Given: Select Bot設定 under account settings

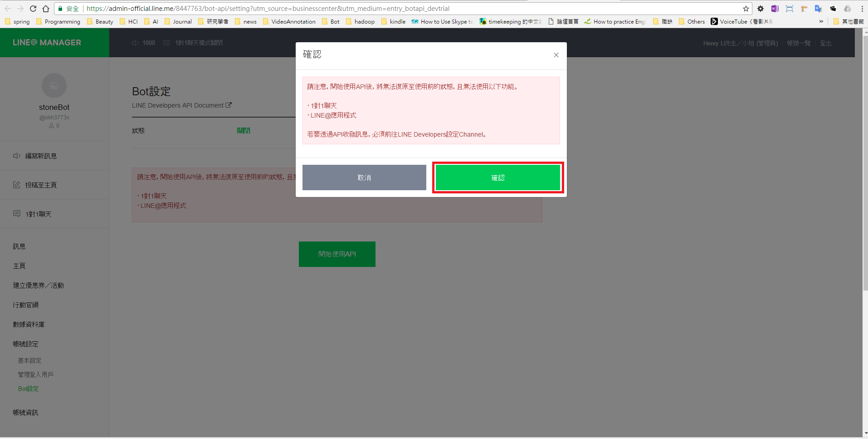Looking at the screenshot, I should pyautogui.click(x=28, y=389).
